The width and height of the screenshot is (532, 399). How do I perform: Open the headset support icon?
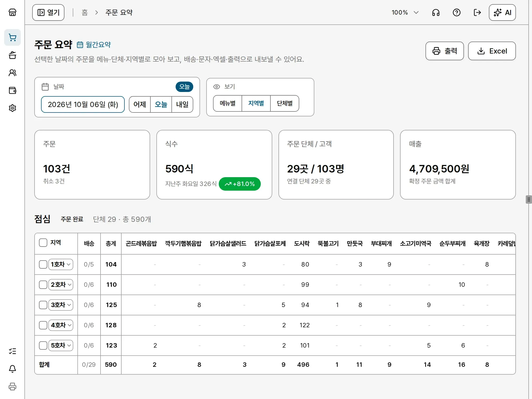(436, 12)
